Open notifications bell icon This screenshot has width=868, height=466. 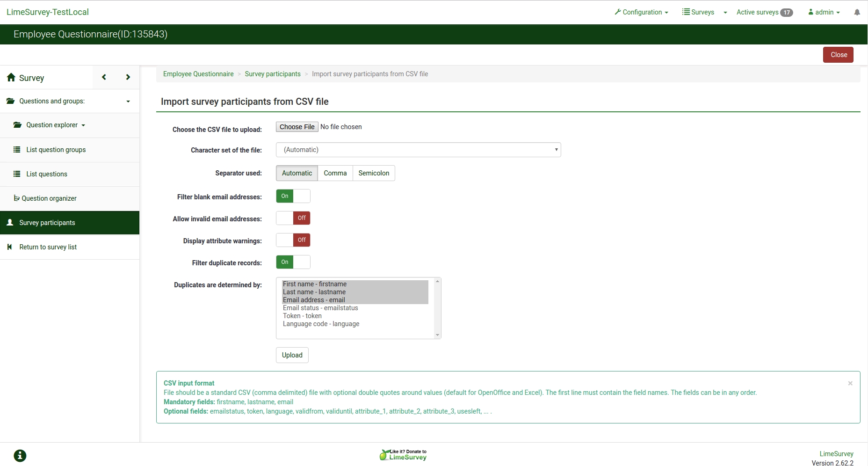(x=857, y=12)
